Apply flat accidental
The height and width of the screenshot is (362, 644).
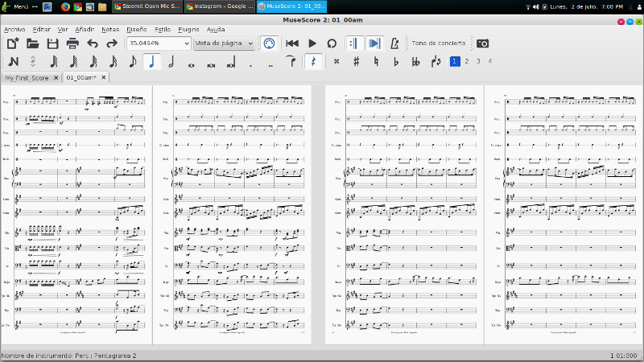click(395, 62)
